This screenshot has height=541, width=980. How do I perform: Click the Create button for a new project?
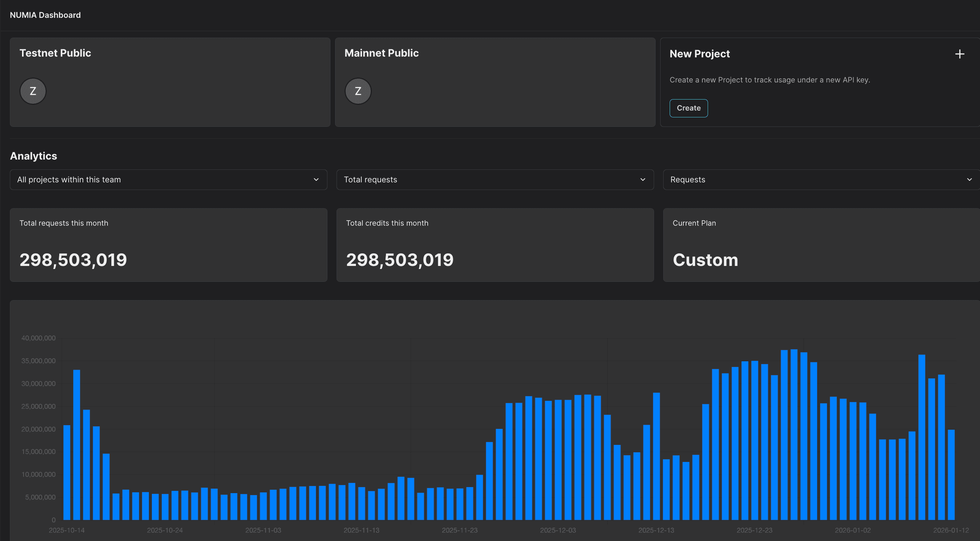[x=688, y=108]
